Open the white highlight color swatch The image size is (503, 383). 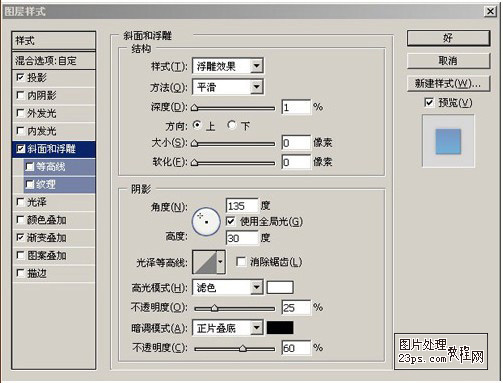click(x=280, y=287)
